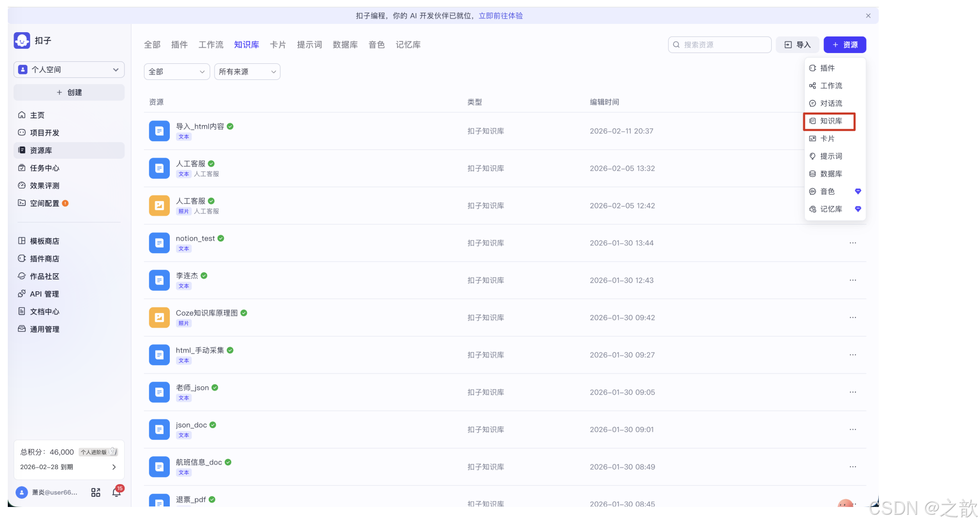
Task: Expand the points expiry chevron 2026-02-28 到期
Action: 114,467
